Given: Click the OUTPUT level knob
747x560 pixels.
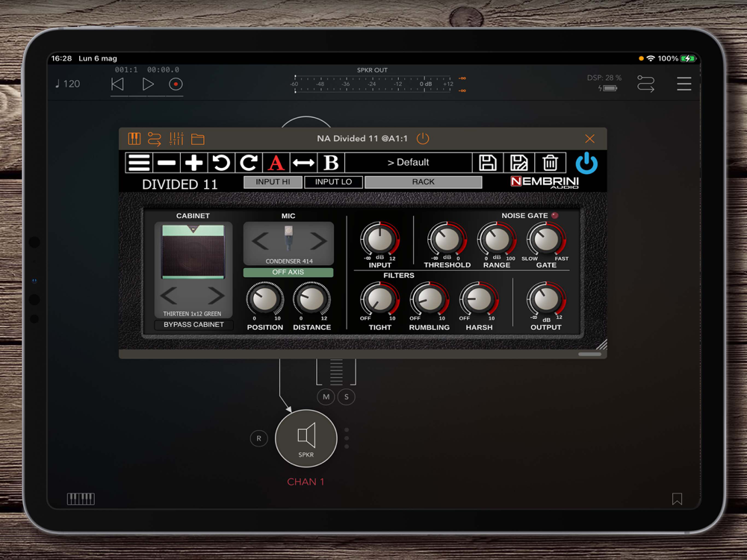Looking at the screenshot, I should 546,299.
